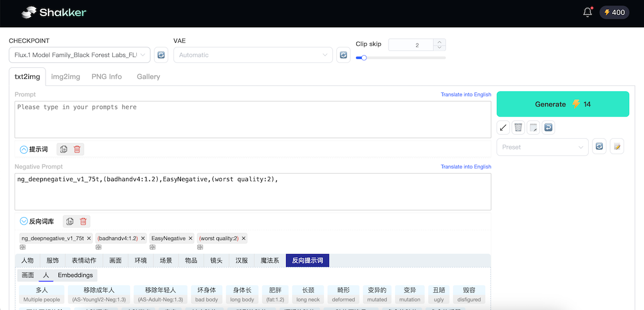The image size is (644, 310).
Task: Open the Preset dropdown
Action: click(542, 147)
